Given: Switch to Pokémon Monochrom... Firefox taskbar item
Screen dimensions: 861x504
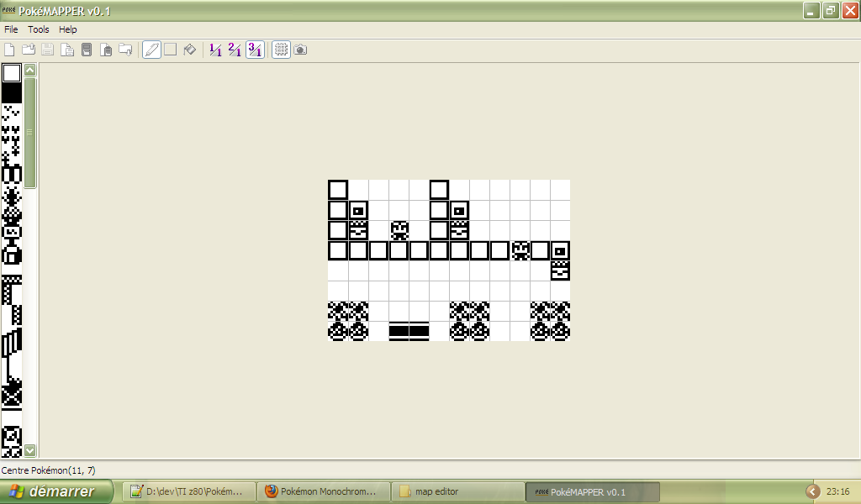Looking at the screenshot, I should 324,491.
